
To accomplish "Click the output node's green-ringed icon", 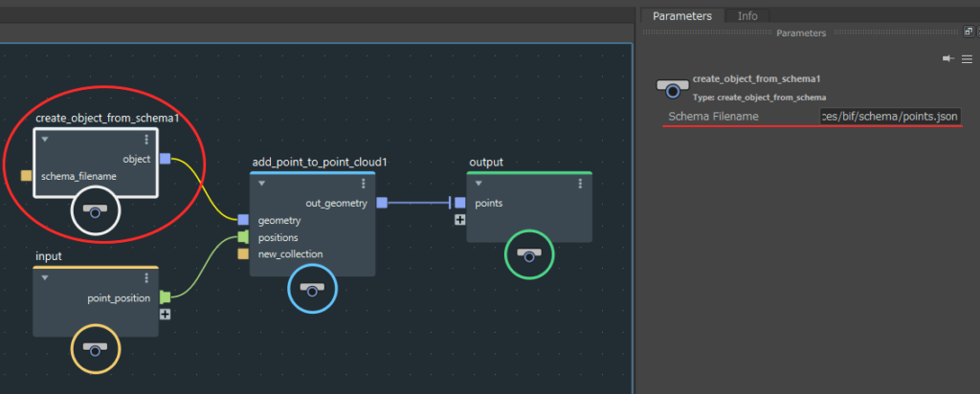I will (x=528, y=254).
